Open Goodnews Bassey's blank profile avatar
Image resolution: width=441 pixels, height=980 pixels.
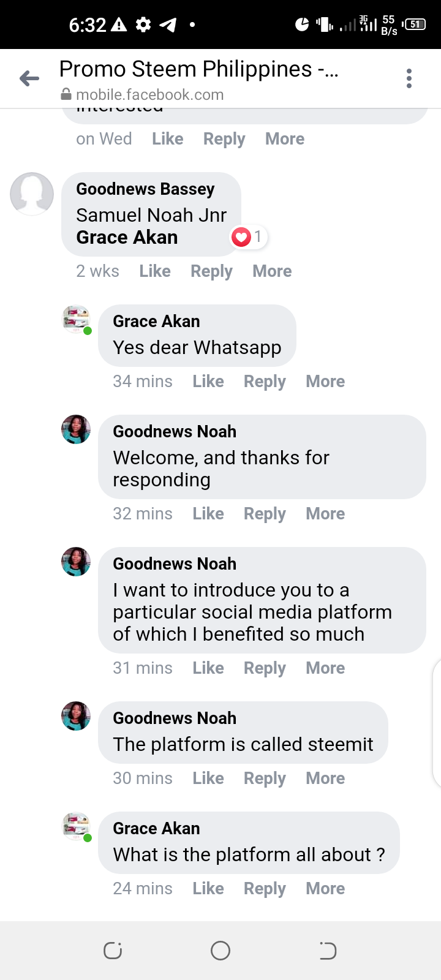32,194
